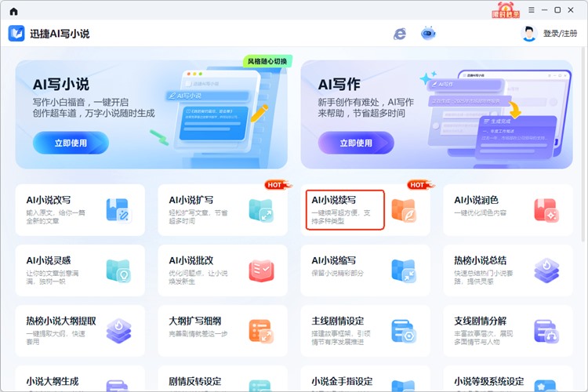Click the AI小说润色 sparkle icon

(546, 210)
